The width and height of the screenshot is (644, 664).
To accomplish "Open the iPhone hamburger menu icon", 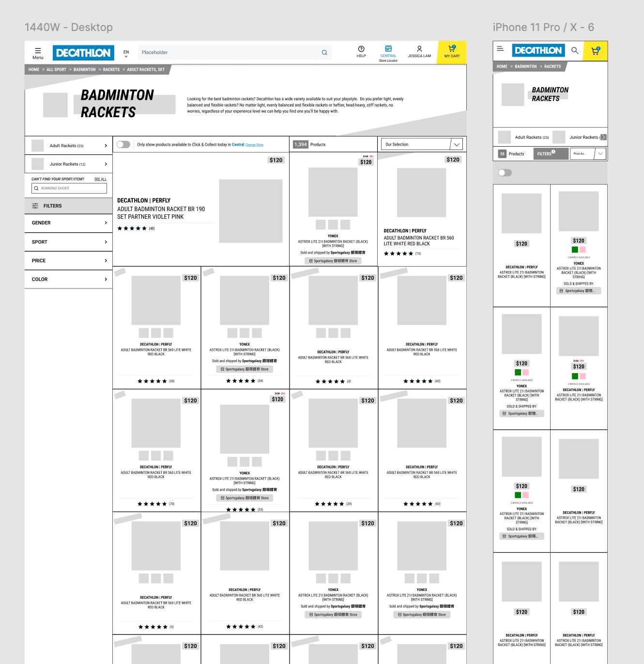I will (501, 49).
